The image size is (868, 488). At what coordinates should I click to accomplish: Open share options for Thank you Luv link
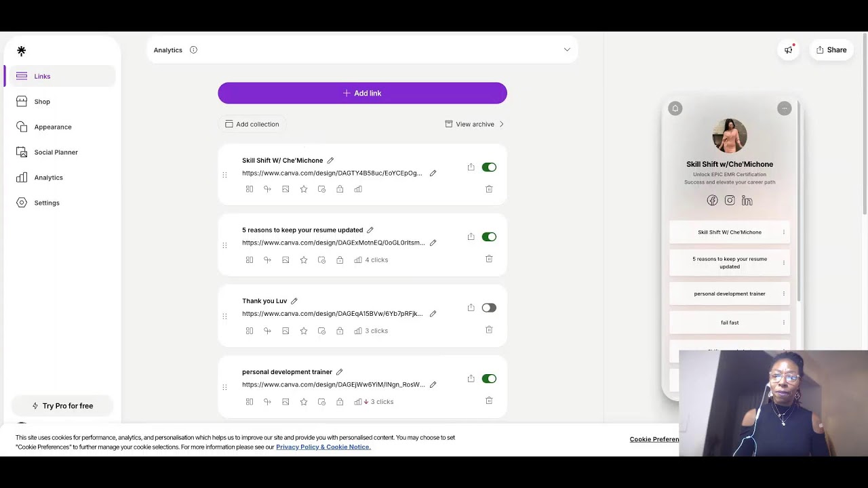point(471,308)
